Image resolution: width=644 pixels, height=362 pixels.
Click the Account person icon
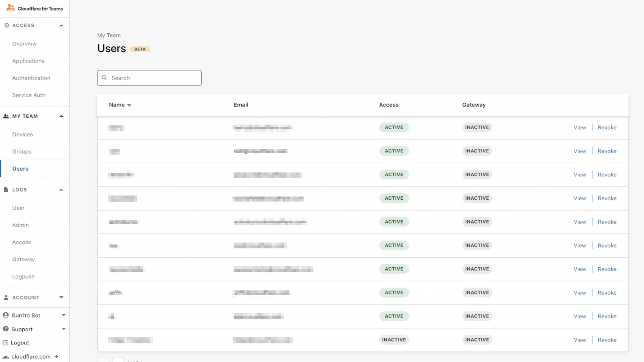(6, 297)
